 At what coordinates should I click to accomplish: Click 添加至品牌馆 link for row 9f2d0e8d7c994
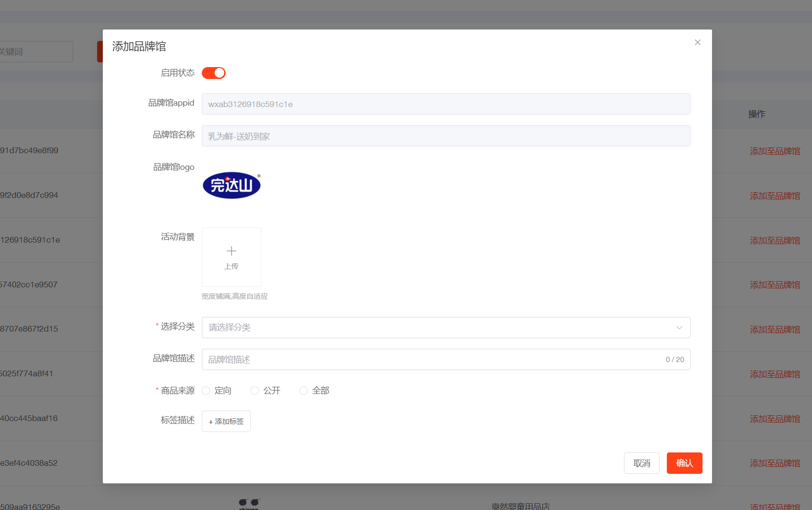774,196
